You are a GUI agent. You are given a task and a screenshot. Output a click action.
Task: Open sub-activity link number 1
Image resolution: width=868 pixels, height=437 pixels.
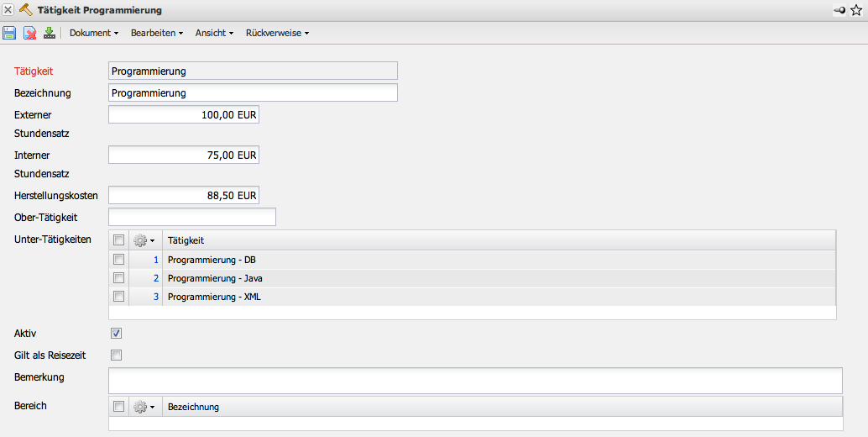click(156, 259)
